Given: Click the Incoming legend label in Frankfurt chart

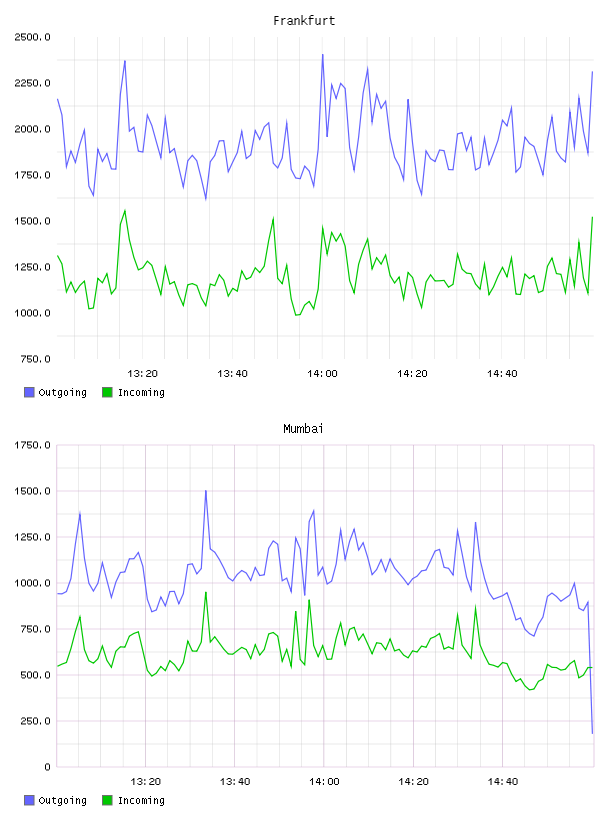Looking at the screenshot, I should [x=141, y=393].
